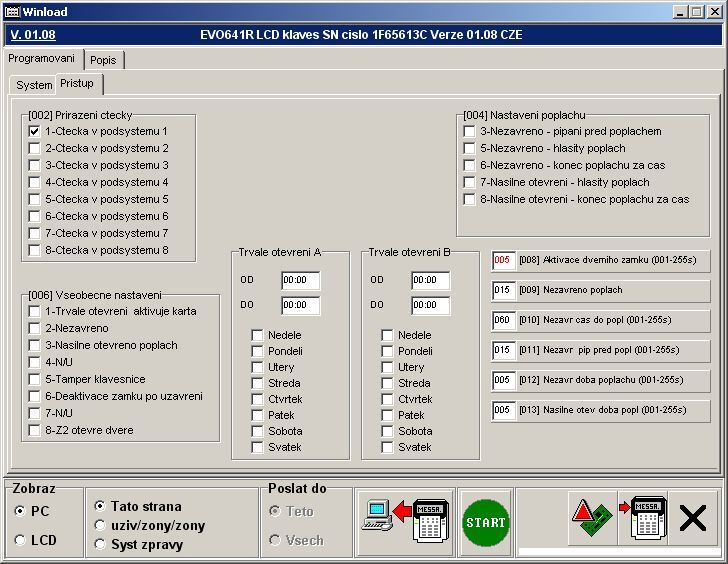The height and width of the screenshot is (564, 728).
Task: Click the Winload title bar app icon
Action: (12, 12)
